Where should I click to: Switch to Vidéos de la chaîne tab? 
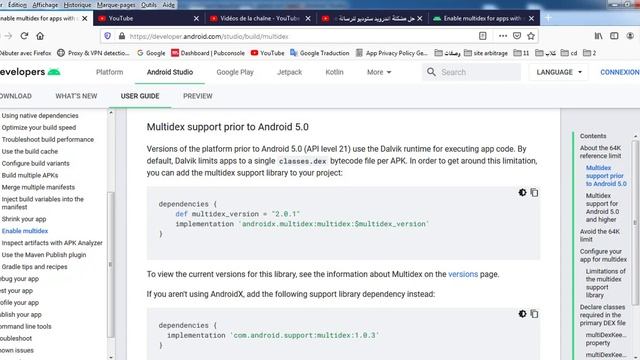click(x=260, y=18)
